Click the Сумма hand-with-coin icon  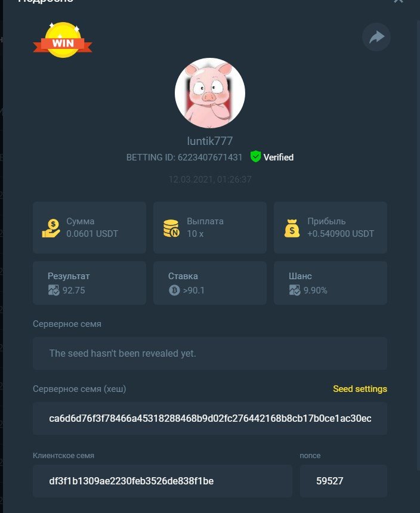tap(51, 228)
